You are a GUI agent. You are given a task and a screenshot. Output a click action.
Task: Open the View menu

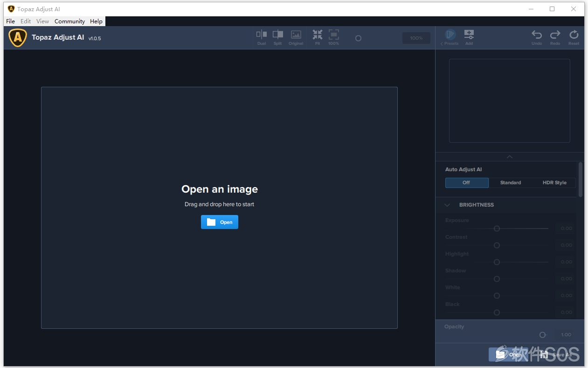coord(42,21)
